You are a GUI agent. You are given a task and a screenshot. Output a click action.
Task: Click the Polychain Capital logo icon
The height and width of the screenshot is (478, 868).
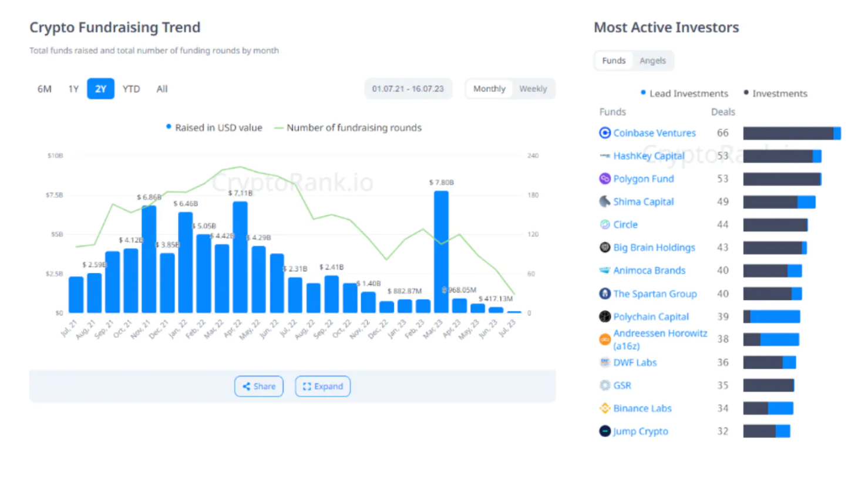[604, 317]
